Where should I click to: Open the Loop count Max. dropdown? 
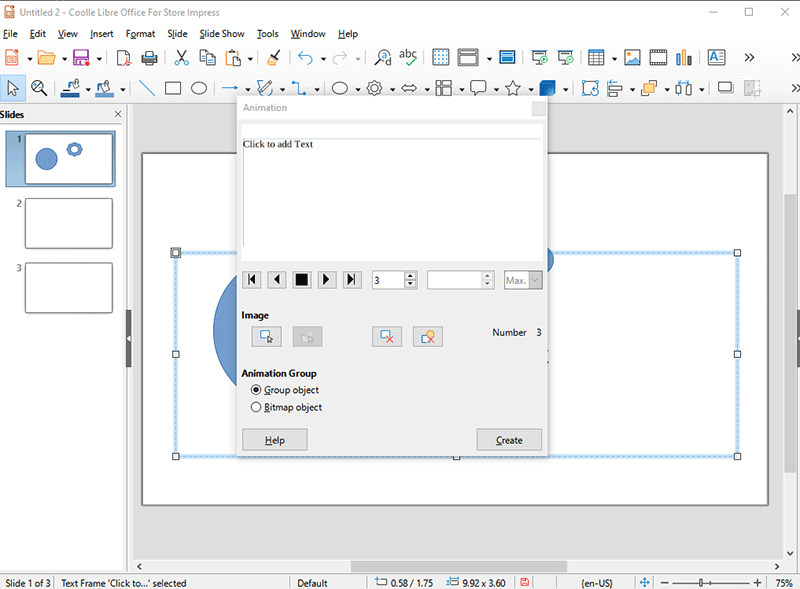coord(535,280)
